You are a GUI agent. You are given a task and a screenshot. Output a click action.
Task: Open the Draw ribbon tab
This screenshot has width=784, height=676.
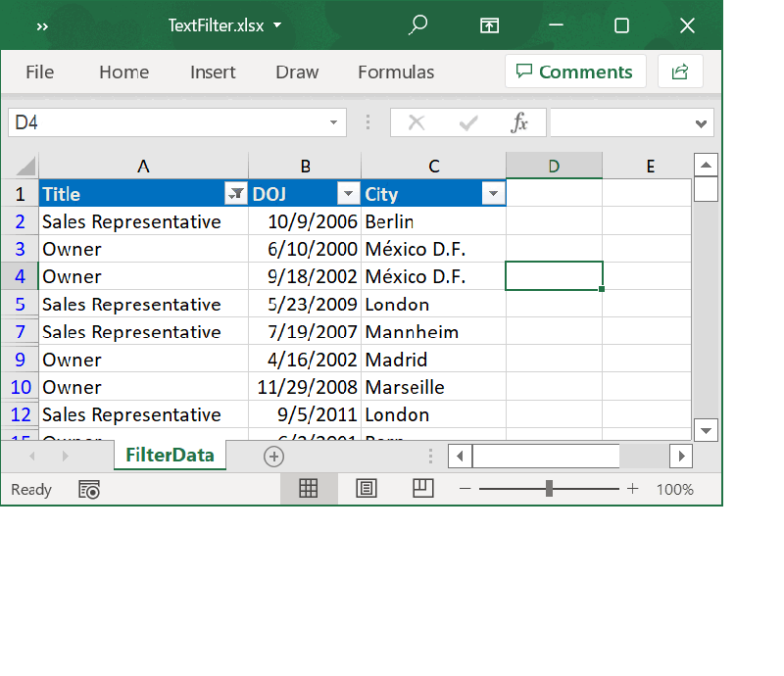(x=297, y=72)
